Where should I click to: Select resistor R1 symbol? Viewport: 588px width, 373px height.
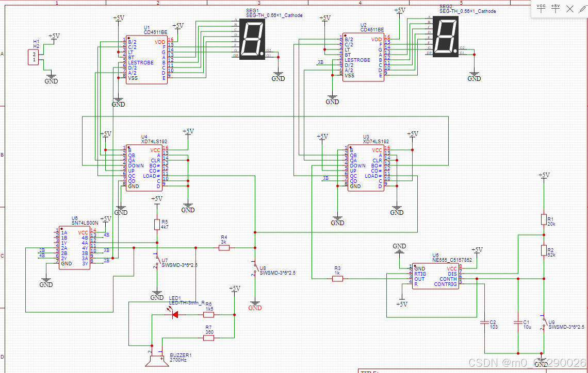click(544, 219)
